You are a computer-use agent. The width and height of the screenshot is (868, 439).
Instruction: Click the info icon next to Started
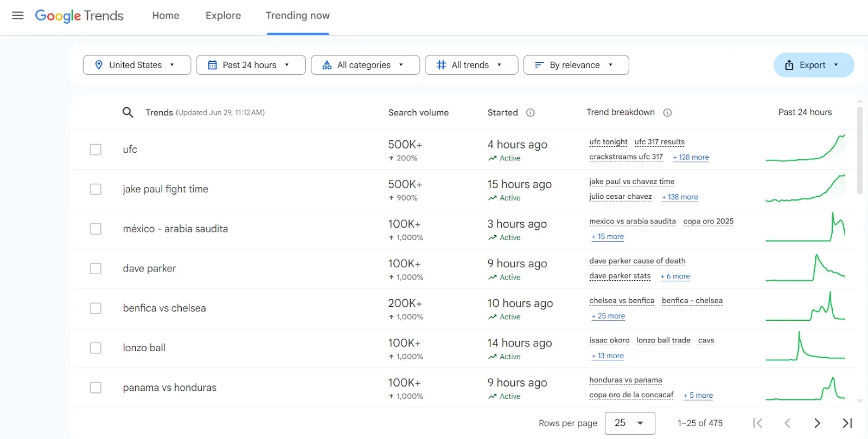[x=531, y=113]
